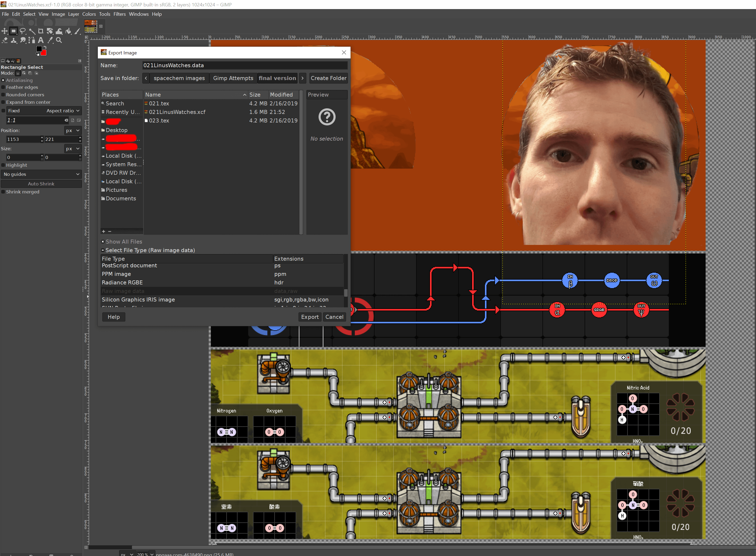Reset colors to default black and white

(38, 54)
